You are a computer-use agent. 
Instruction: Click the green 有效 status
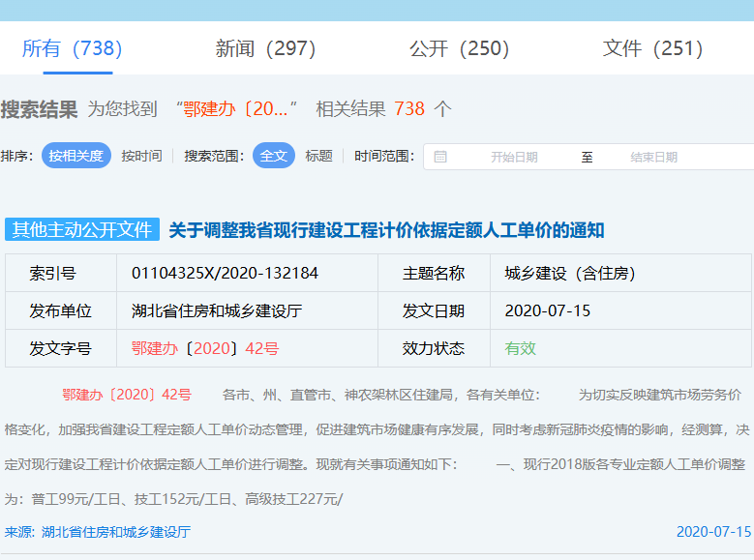pos(520,348)
